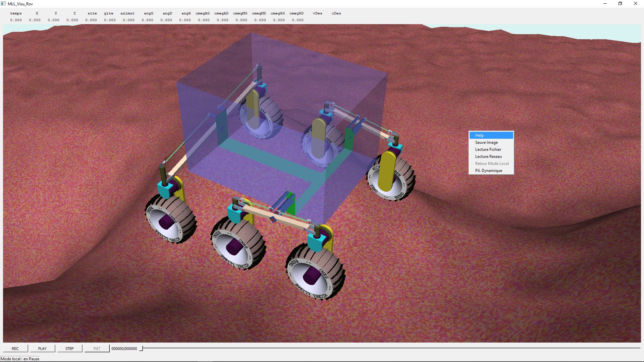The width and height of the screenshot is (644, 362).
Task: Click the temps value readout
Action: pos(16,20)
